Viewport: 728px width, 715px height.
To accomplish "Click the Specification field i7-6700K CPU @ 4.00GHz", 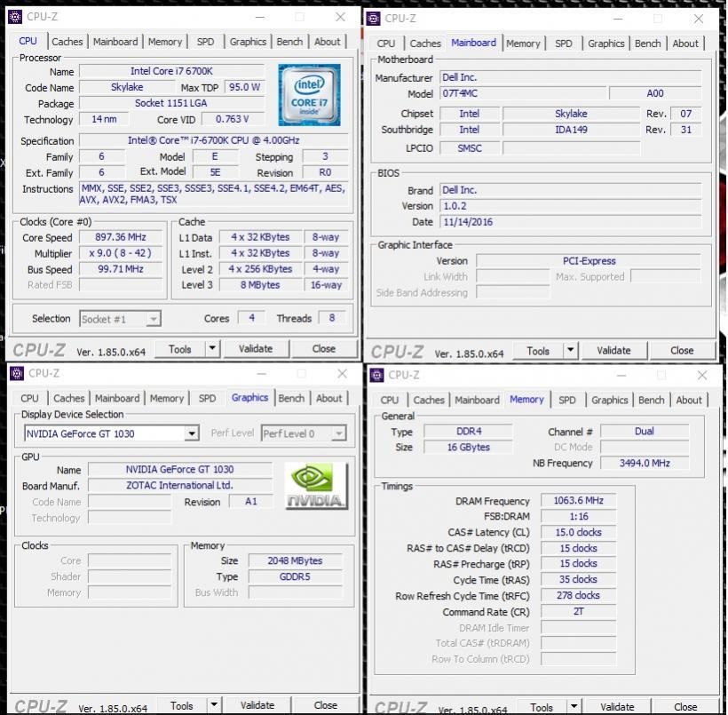I will tap(214, 140).
